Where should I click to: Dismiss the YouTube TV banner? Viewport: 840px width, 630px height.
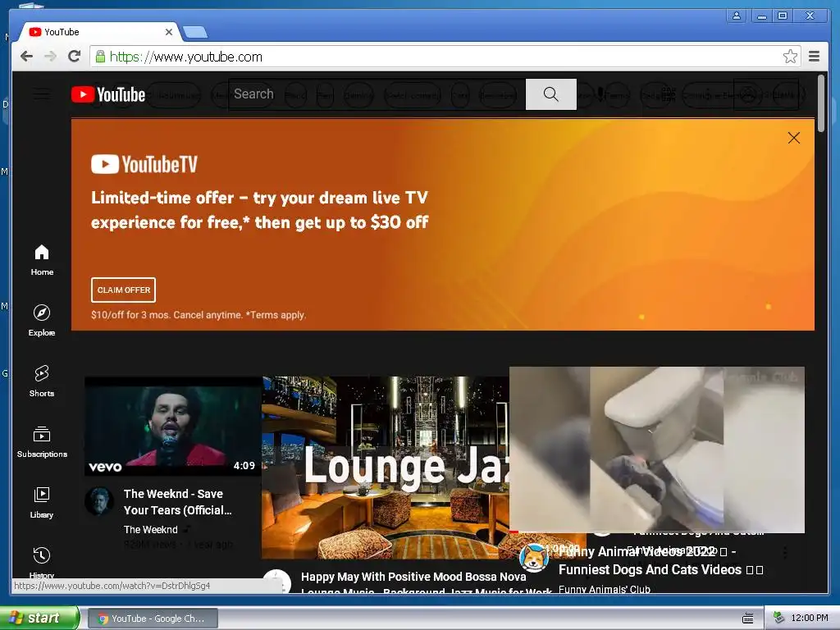(794, 138)
